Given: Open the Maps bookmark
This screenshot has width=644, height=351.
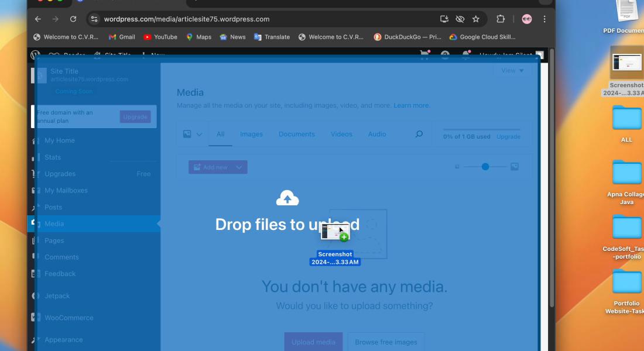Looking at the screenshot, I should click(199, 37).
